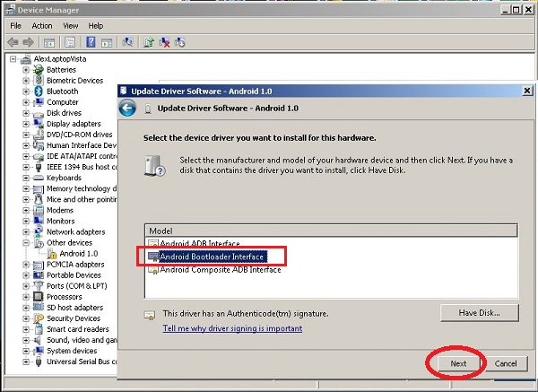Click the Processors chip icon

pos(39,297)
